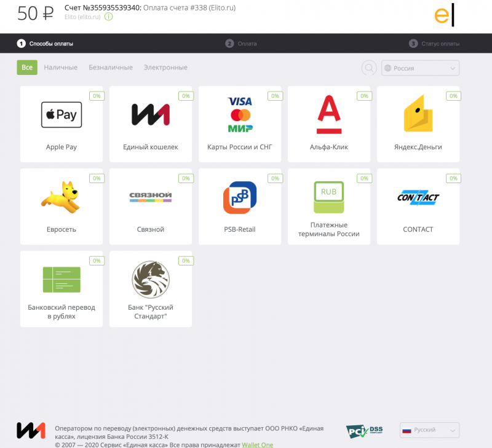The width and height of the screenshot is (492, 448).
Task: Switch to the Наличные filter tab
Action: tap(60, 68)
